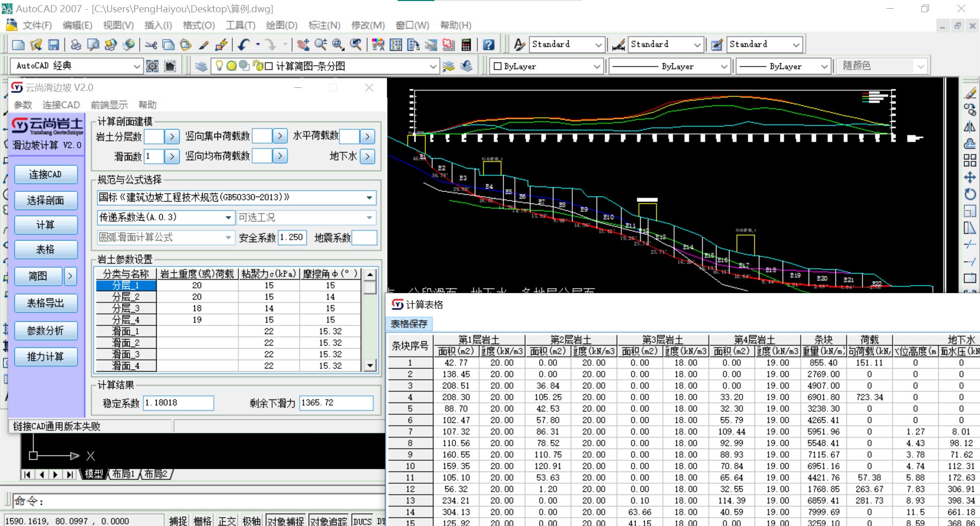Select the Match Properties brush icon
Viewport: 980px width, 526px height.
[x=204, y=45]
